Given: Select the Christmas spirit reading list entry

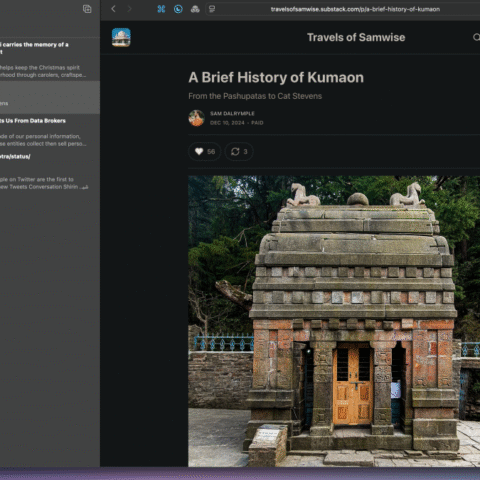Looking at the screenshot, I should pos(50,59).
